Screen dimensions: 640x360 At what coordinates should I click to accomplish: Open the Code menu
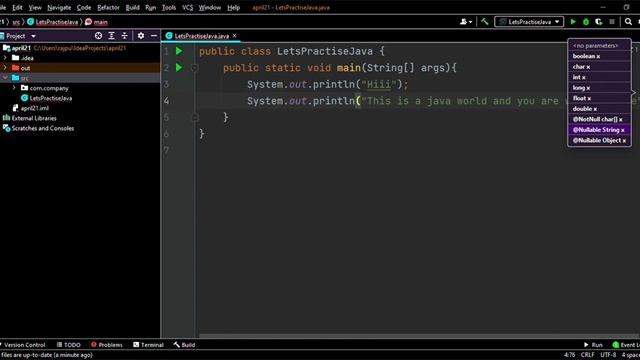click(x=84, y=7)
